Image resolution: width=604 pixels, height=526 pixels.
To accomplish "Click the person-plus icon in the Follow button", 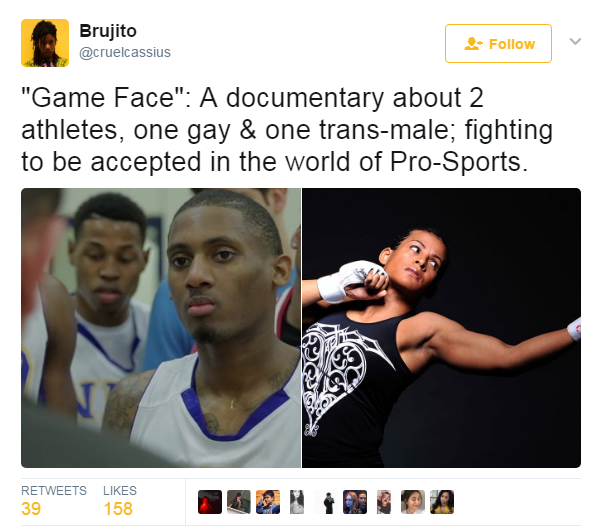I will pyautogui.click(x=473, y=44).
